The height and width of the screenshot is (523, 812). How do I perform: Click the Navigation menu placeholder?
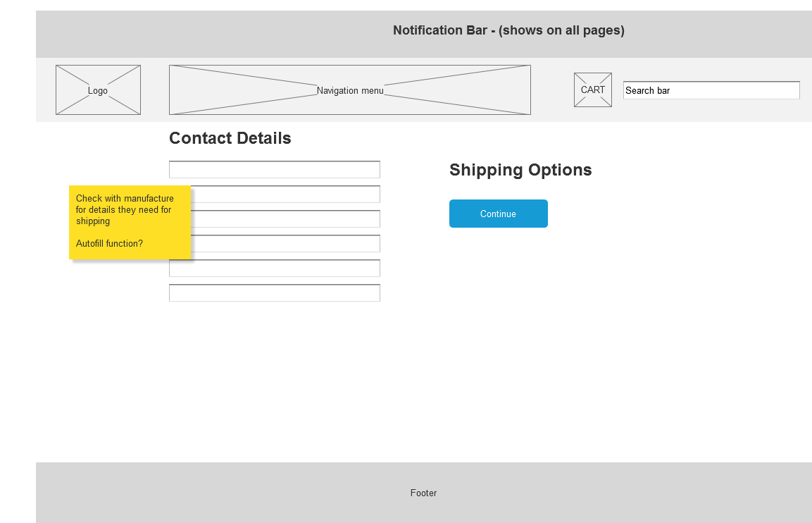349,90
